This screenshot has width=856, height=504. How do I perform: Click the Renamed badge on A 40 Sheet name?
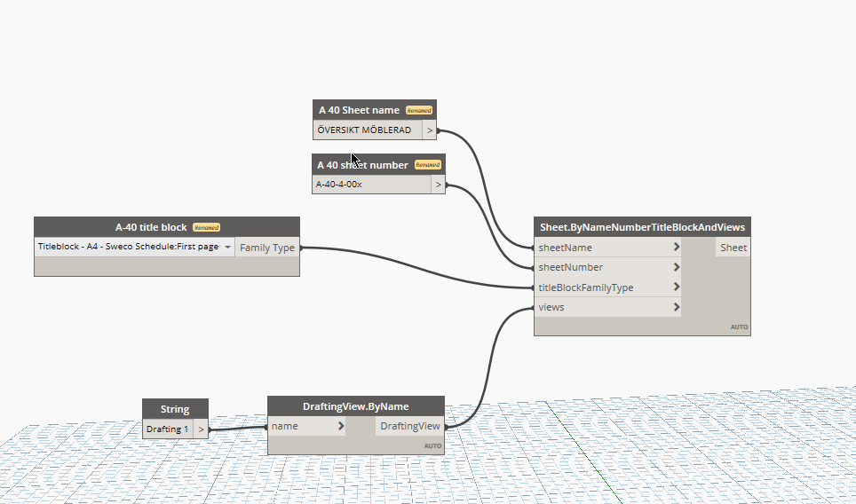coord(419,110)
